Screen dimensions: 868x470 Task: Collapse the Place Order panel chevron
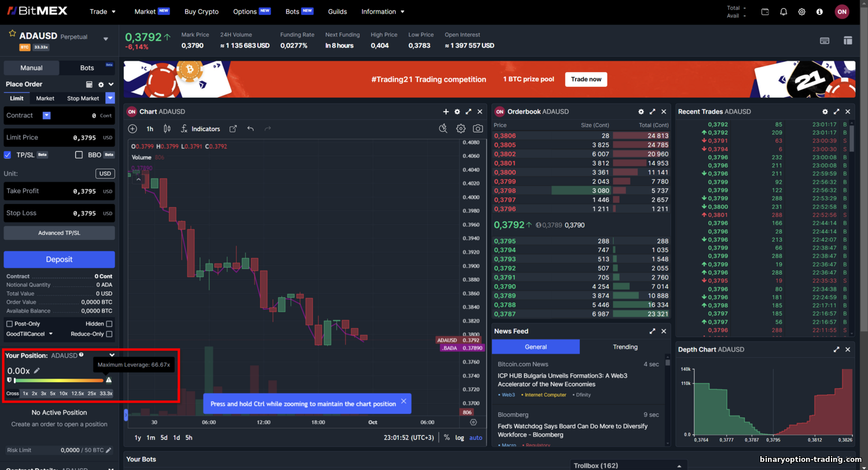coord(111,84)
